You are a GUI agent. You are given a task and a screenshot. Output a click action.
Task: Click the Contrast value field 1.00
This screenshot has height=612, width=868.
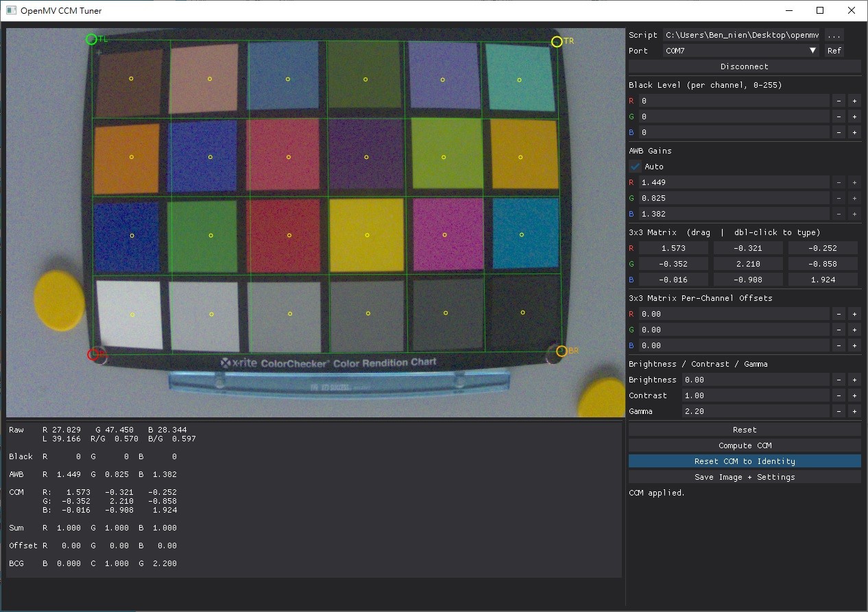point(756,395)
